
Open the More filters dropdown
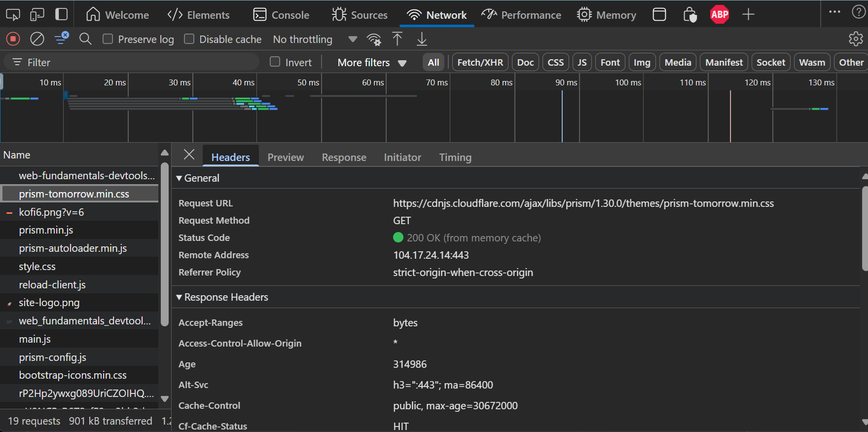pos(372,63)
